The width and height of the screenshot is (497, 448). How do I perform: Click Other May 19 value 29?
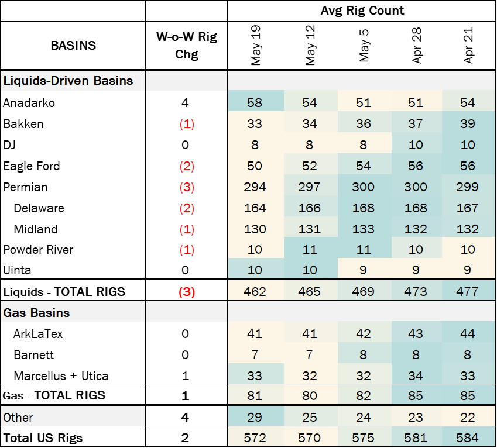point(255,417)
